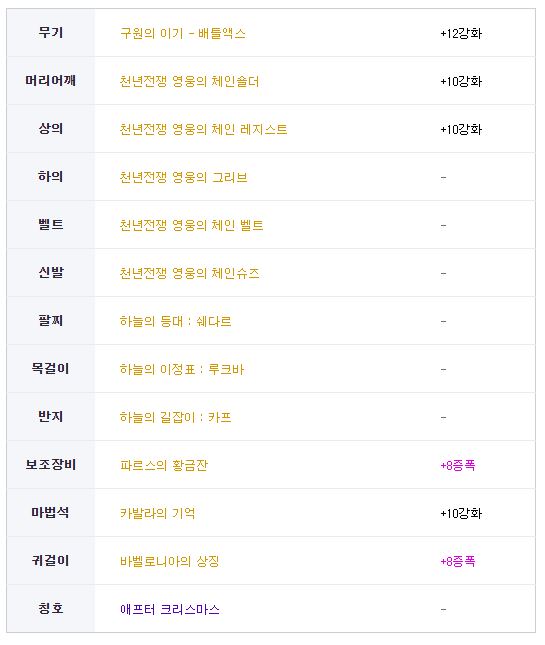Click the 보조장비 slot label

pyautogui.click(x=51, y=464)
